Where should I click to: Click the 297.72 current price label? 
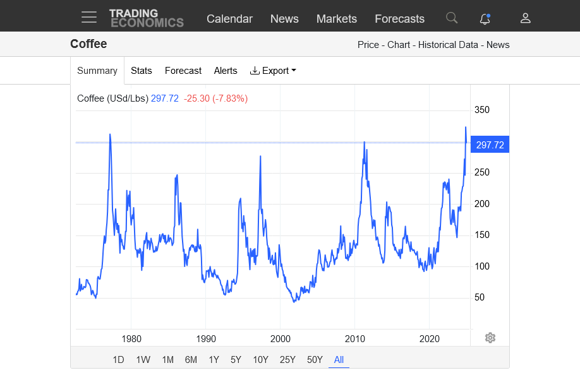pos(490,145)
